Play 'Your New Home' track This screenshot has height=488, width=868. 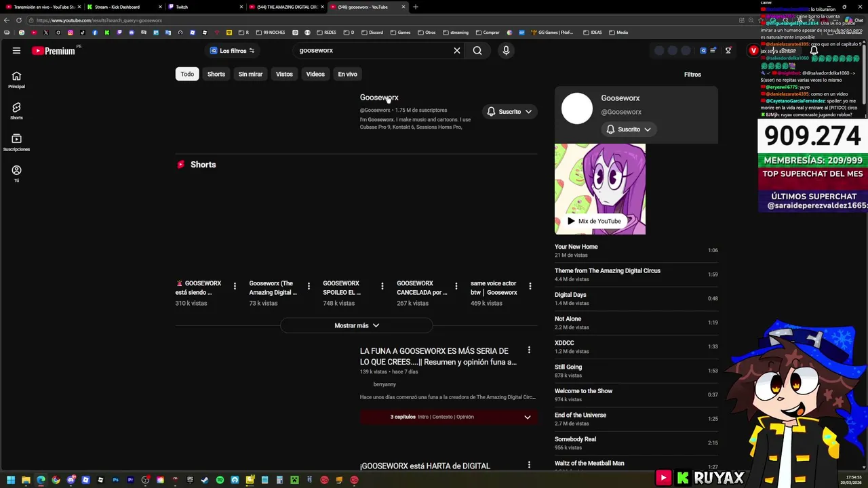point(636,251)
